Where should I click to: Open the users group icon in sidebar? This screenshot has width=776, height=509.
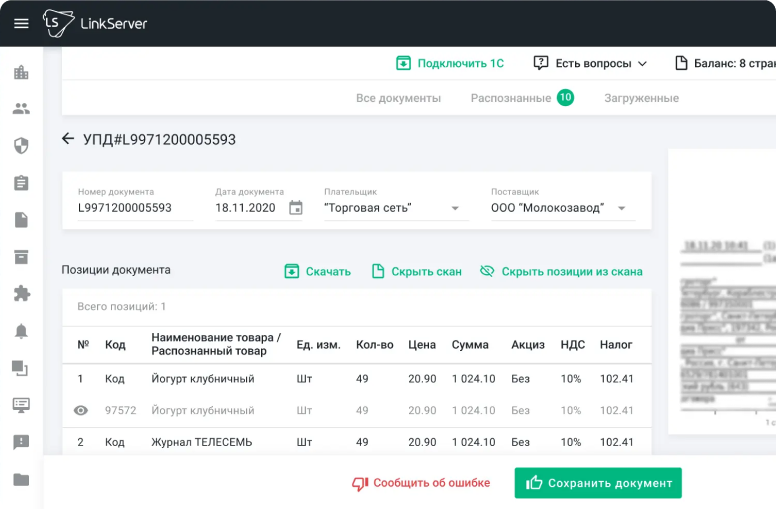pos(21,109)
